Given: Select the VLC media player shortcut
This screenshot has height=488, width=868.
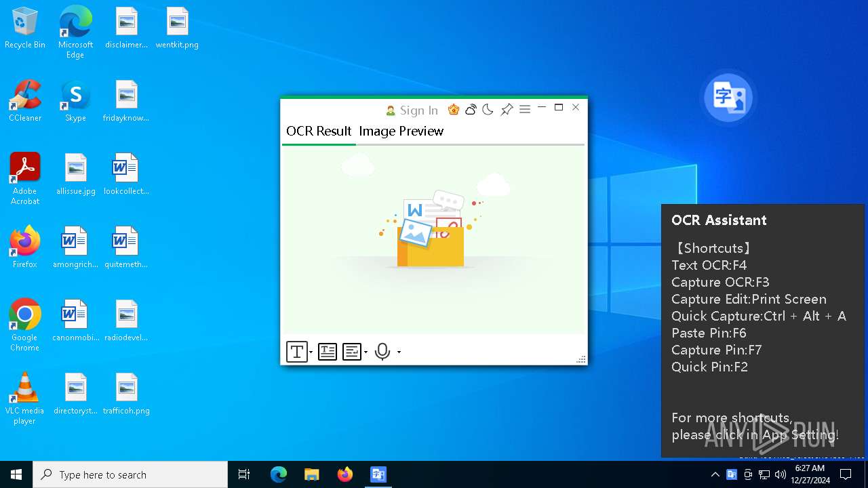Looking at the screenshot, I should click(x=25, y=399).
